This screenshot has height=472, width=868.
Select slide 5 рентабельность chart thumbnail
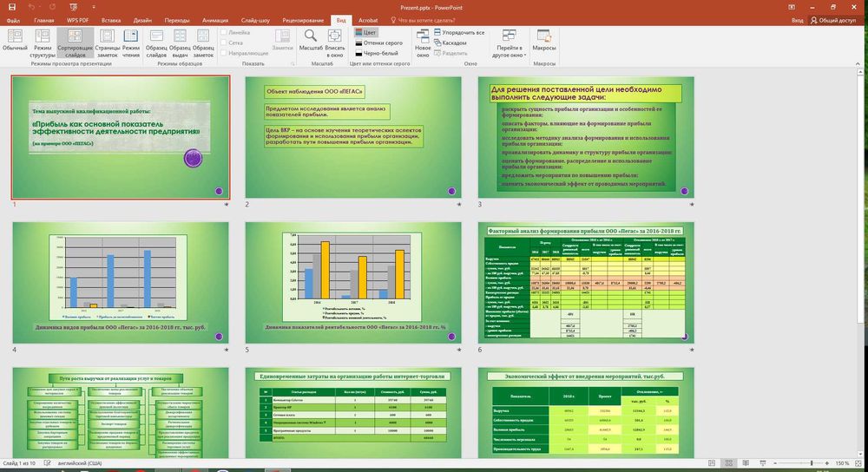353,282
